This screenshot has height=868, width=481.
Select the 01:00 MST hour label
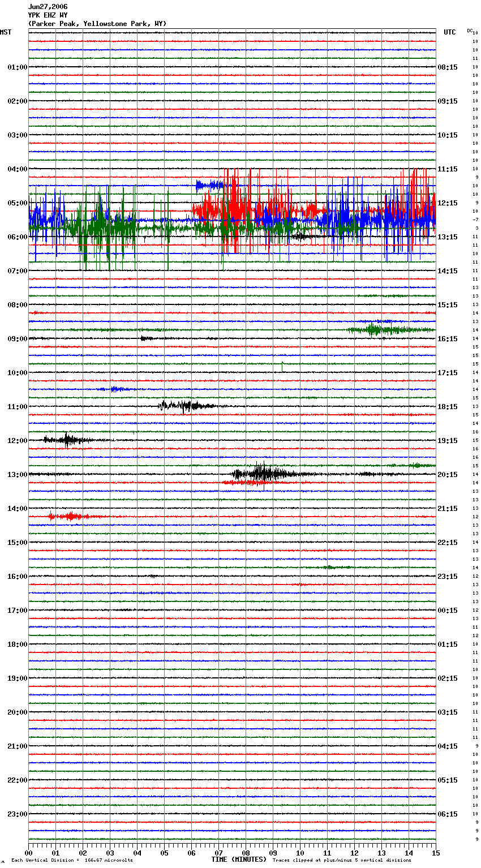18,67
